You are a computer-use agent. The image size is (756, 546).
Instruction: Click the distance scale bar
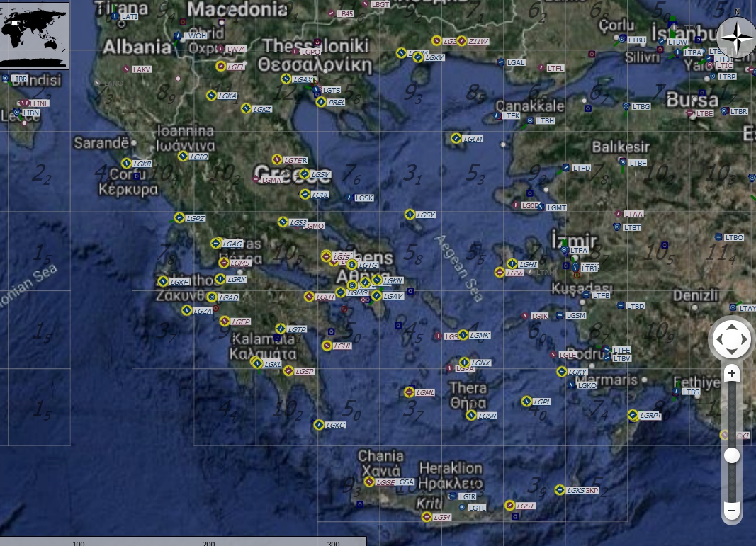[184, 541]
